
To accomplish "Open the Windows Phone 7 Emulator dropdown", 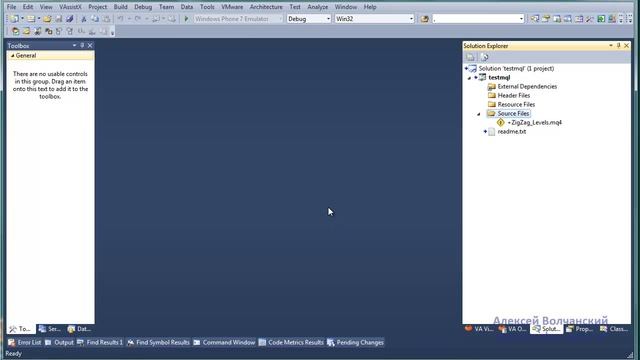I will click(x=280, y=19).
